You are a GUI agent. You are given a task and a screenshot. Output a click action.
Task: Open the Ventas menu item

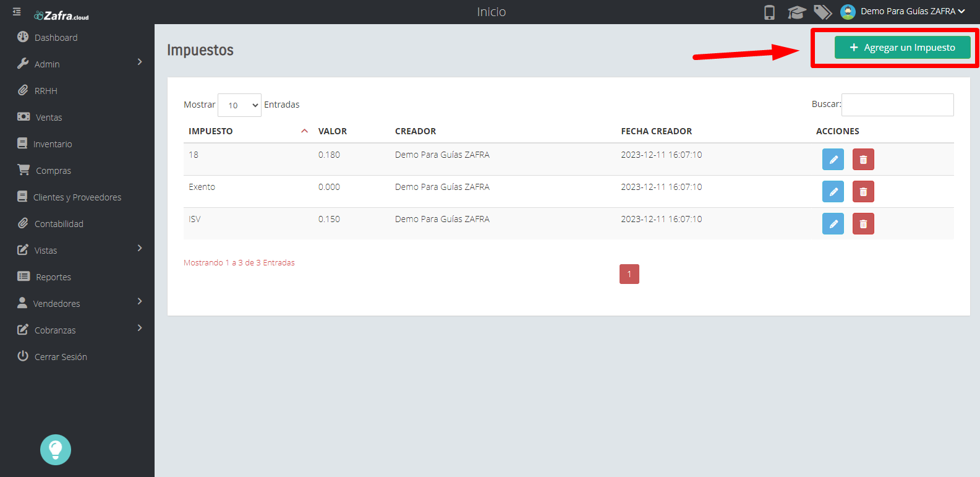49,118
